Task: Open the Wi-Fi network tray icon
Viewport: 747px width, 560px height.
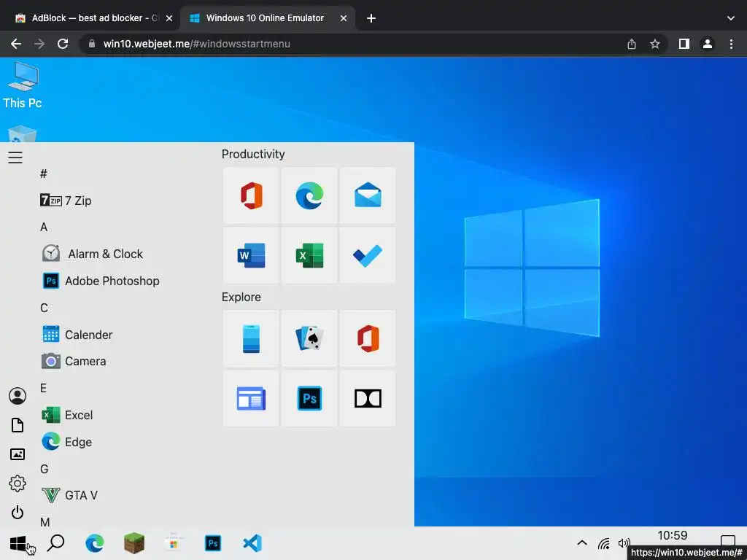Action: click(x=603, y=543)
